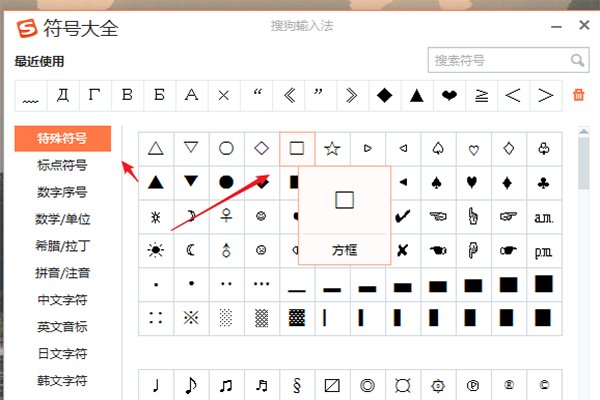
Task: Insert the solid spade symbol
Action: click(438, 182)
